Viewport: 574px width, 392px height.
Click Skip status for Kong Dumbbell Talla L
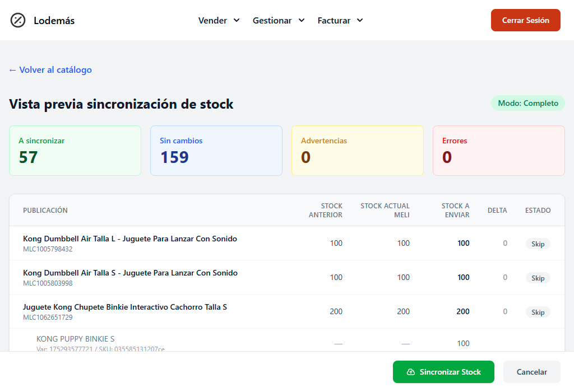pos(538,244)
